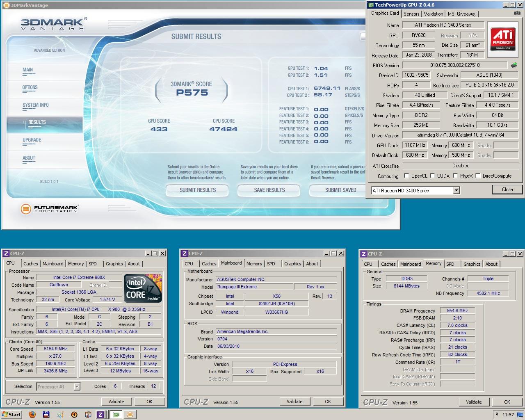This screenshot has width=525, height=420.
Task: Click OK in the CPU-Z memory window
Action: pyautogui.click(x=507, y=402)
